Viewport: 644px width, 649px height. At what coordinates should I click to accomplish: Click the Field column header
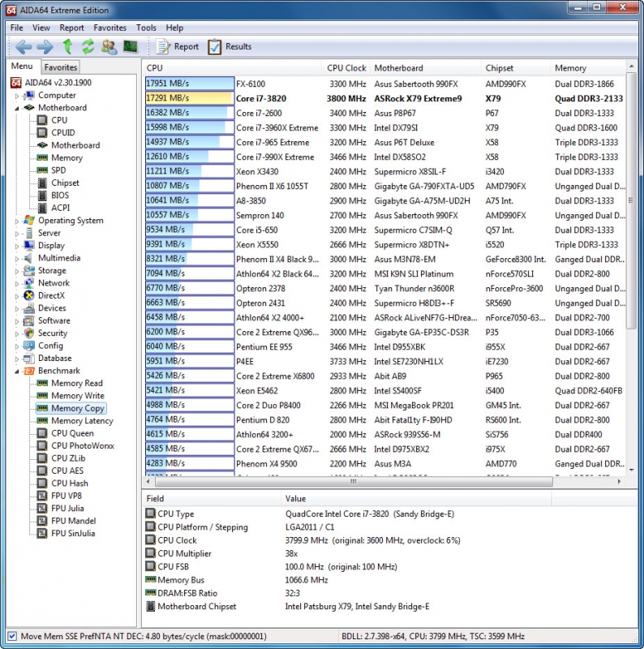tap(212, 499)
